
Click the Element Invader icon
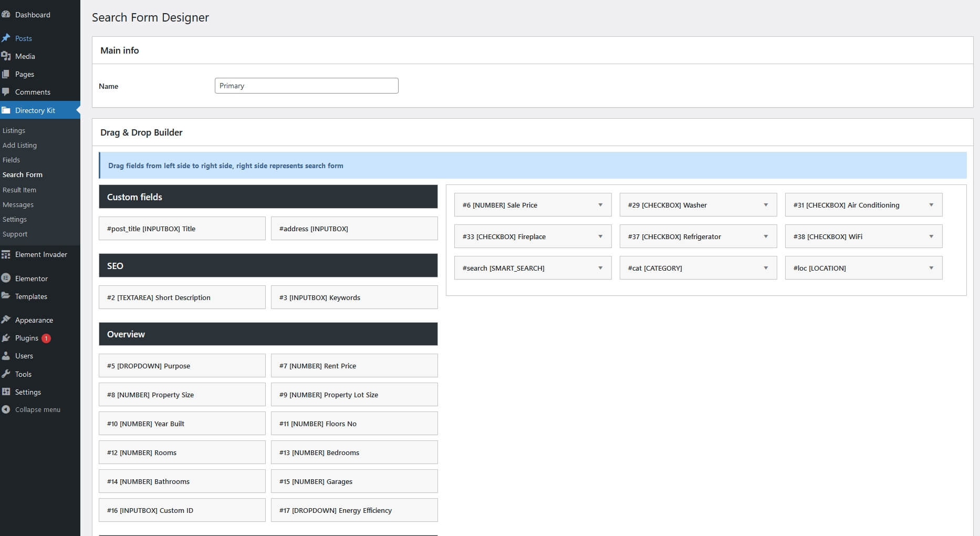[6, 254]
